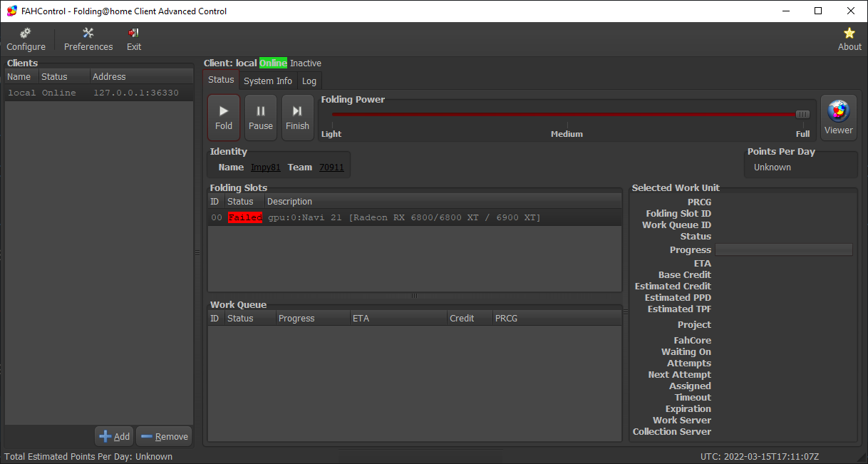Sort work queue by PRCG column

click(557, 319)
